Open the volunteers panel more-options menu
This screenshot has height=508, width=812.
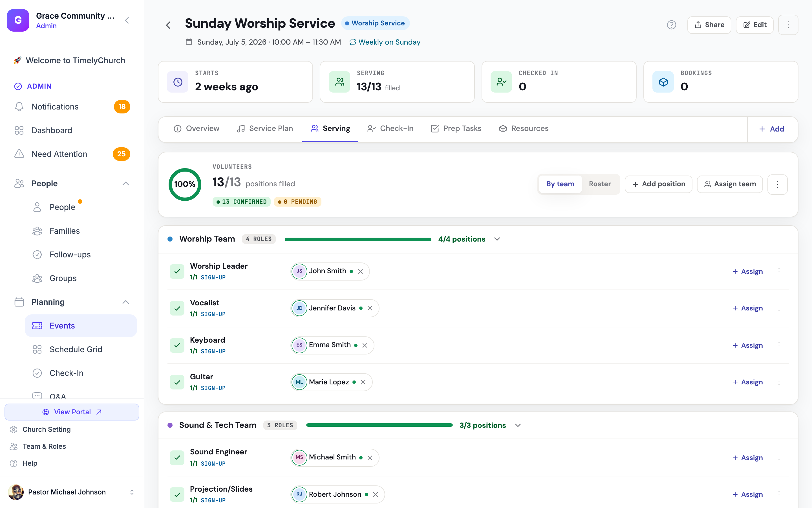[x=777, y=184]
